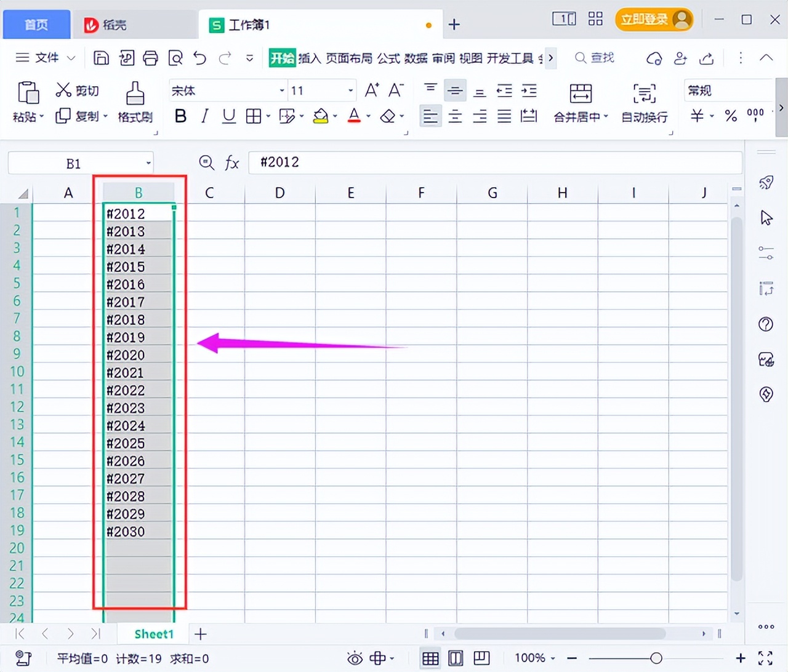This screenshot has height=672, width=788.
Task: Center text horizontally
Action: click(x=455, y=116)
